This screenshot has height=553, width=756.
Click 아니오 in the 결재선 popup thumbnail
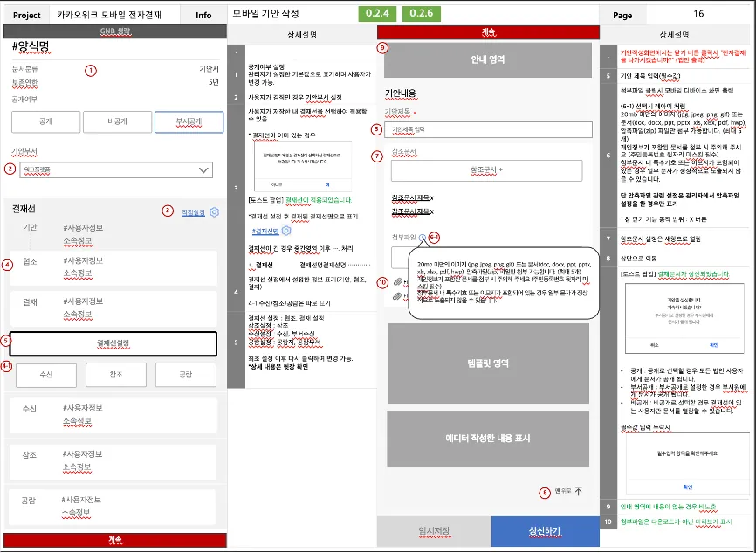click(277, 184)
